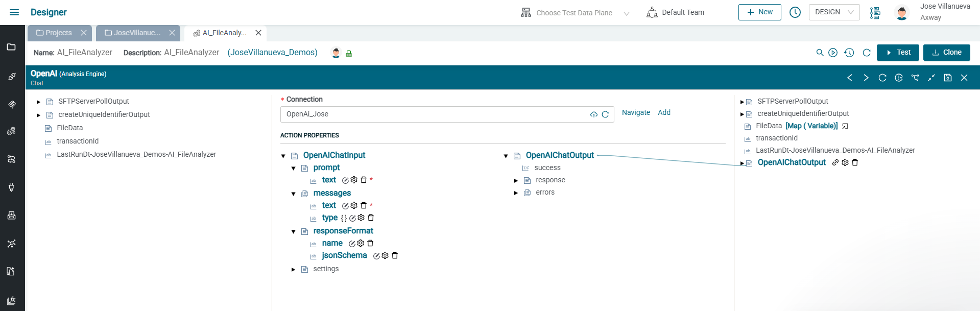The height and width of the screenshot is (311, 980).
Task: Delete the prompt text mapping
Action: click(364, 180)
